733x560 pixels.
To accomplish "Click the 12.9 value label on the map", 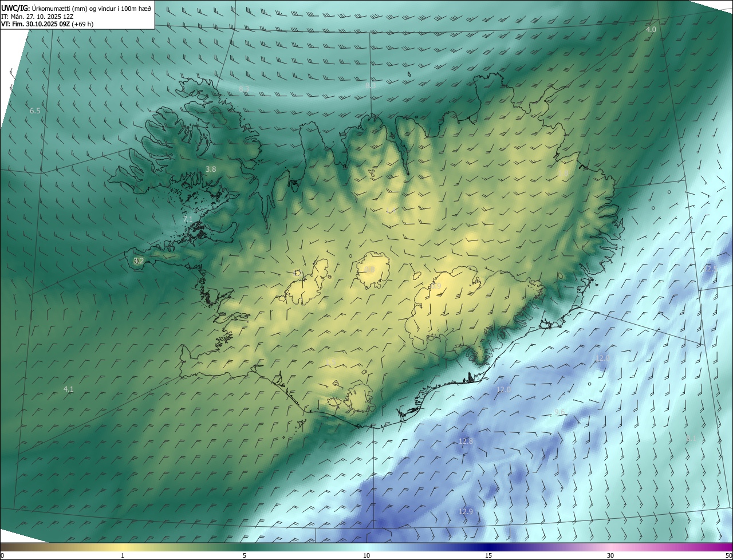I will (466, 511).
